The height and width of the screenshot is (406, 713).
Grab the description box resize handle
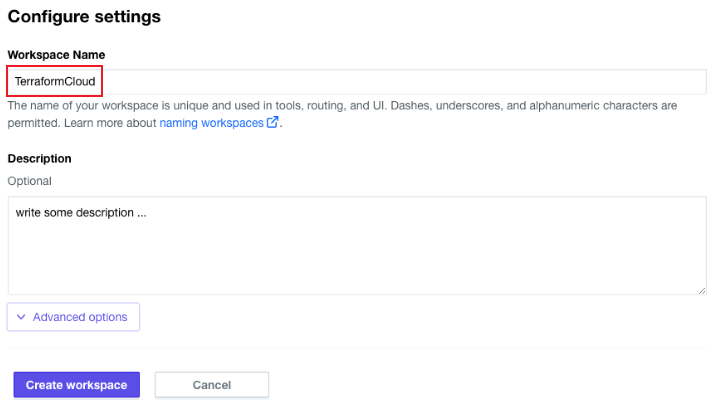click(x=702, y=290)
